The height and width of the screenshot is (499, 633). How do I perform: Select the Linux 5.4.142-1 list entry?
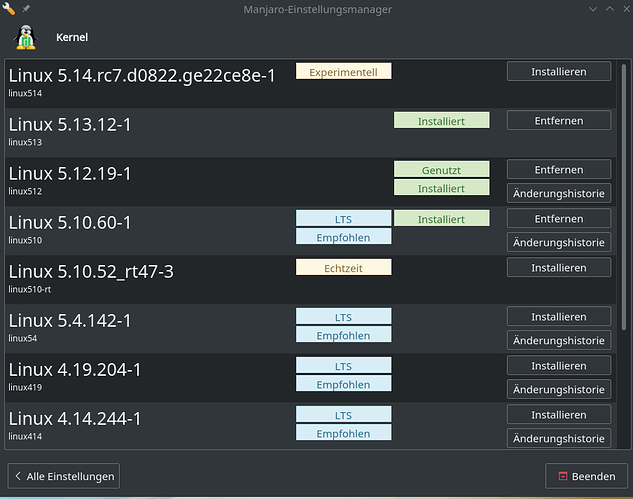tap(310, 328)
